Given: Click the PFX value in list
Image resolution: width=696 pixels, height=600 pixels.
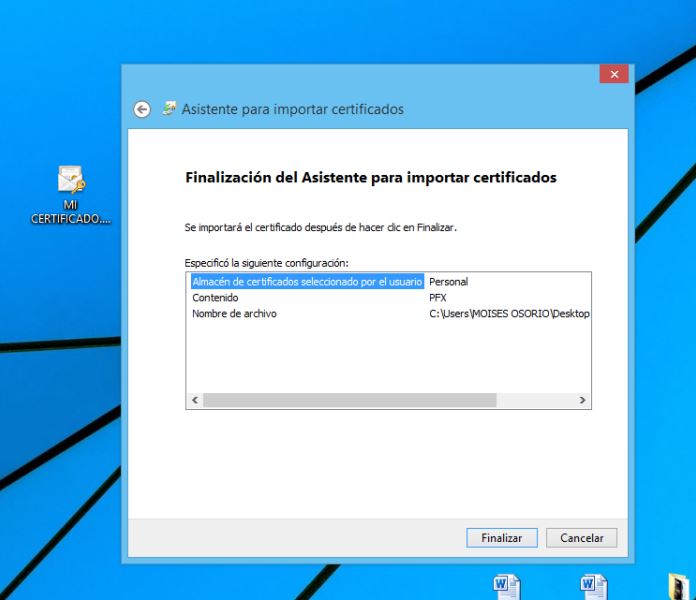Looking at the screenshot, I should (438, 298).
